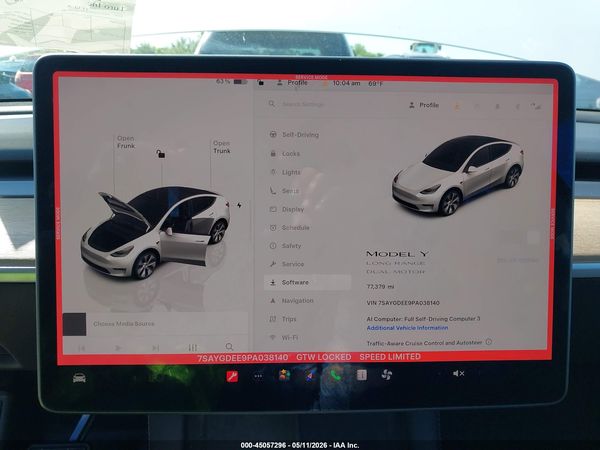Tap the 77,379 mi odometer reading
The height and width of the screenshot is (450, 600).
pos(380,286)
